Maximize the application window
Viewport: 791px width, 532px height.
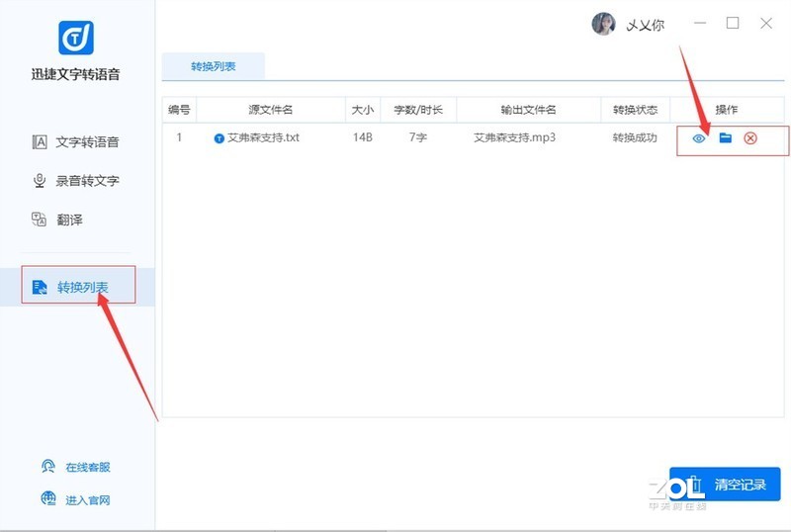tap(733, 23)
